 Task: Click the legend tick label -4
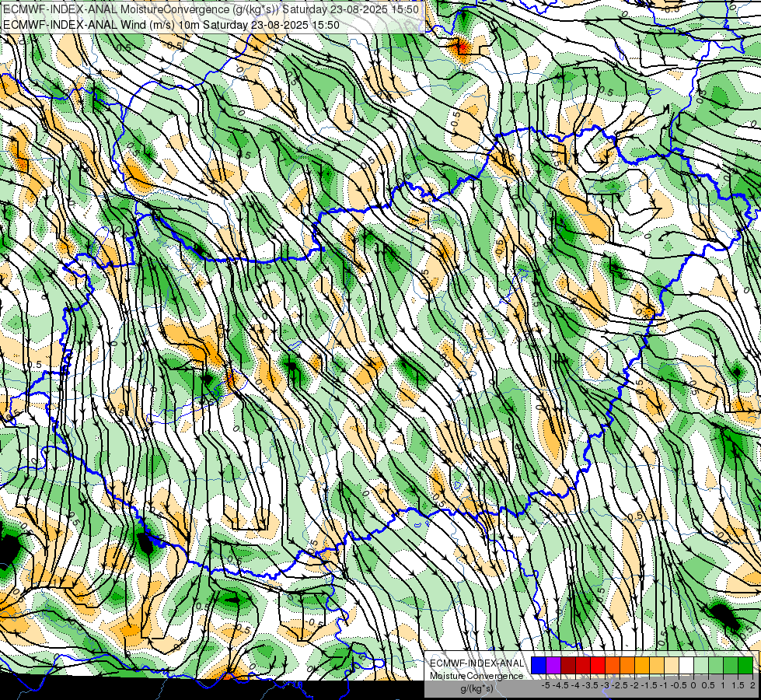click(575, 685)
